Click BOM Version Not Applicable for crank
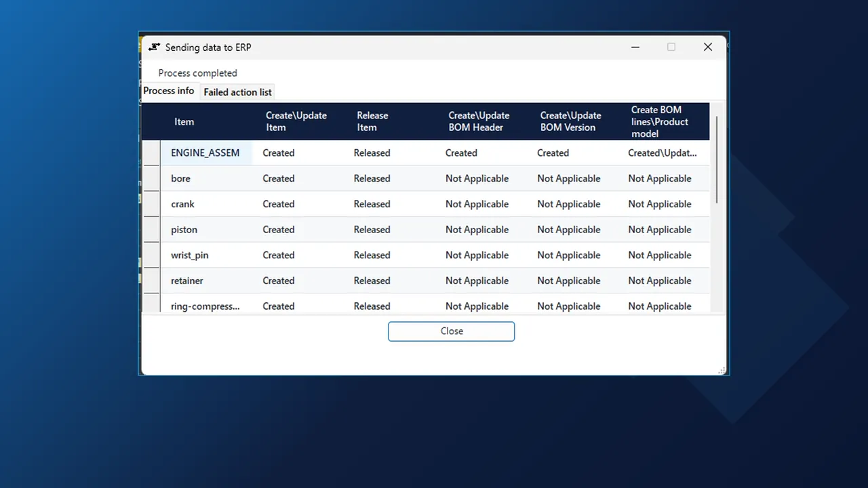Image resolution: width=868 pixels, height=488 pixels. [x=568, y=204]
